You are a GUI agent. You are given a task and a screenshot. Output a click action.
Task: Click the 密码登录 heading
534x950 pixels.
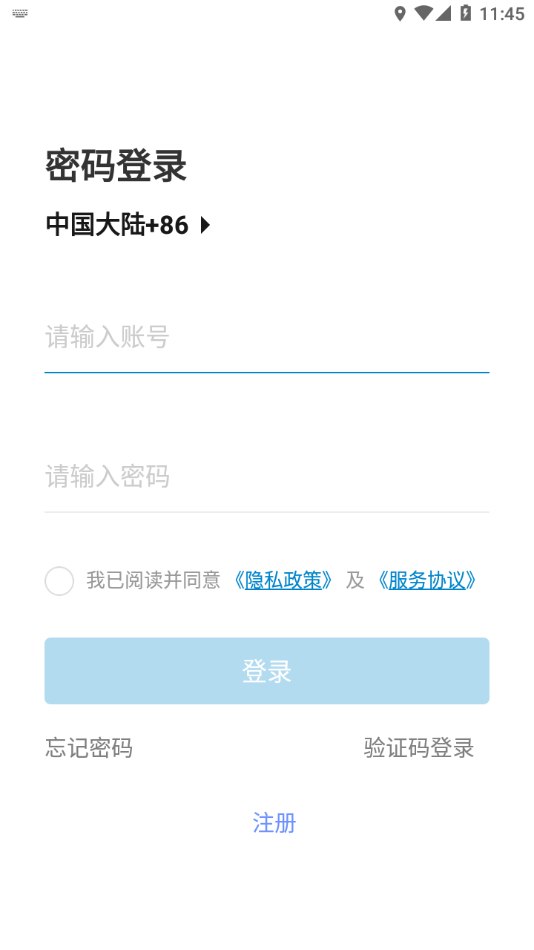[x=116, y=165]
